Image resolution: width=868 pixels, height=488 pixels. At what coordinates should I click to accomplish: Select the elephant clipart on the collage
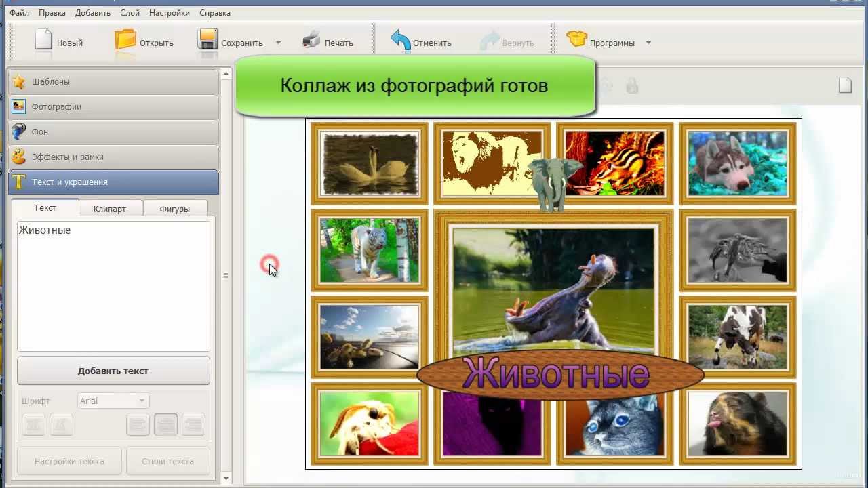coord(555,184)
